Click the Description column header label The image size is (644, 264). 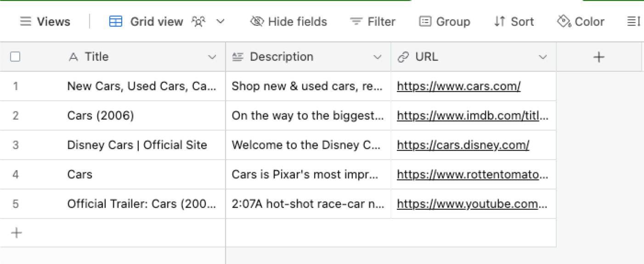tap(282, 57)
